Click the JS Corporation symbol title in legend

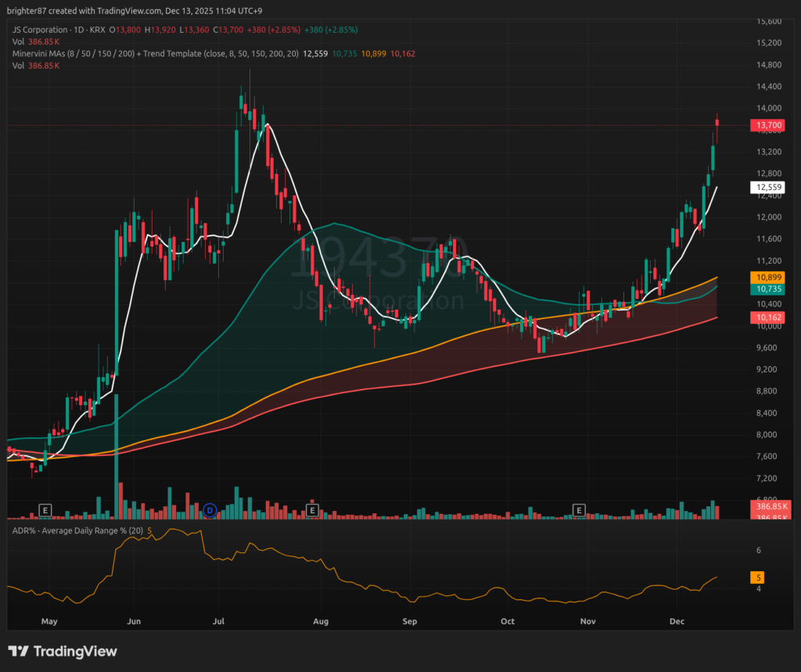click(40, 30)
